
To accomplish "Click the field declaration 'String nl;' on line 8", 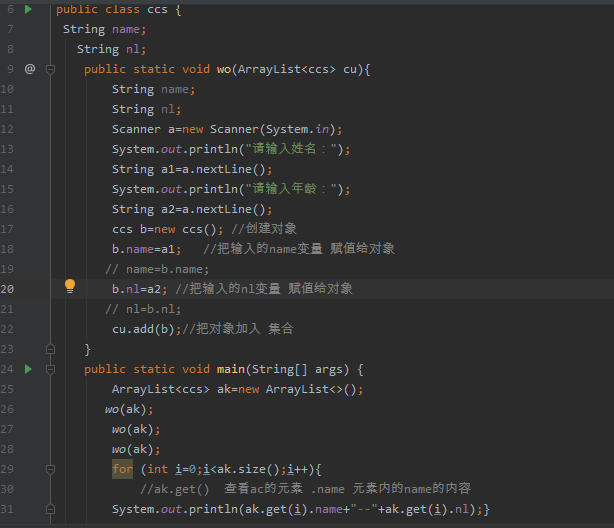I will tap(111, 49).
